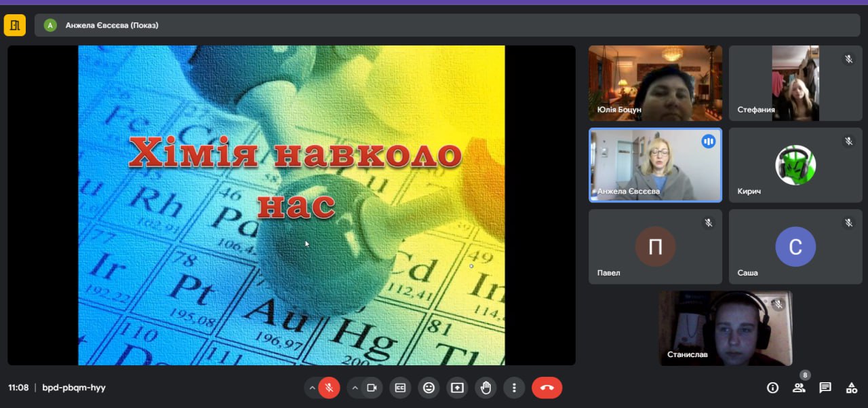Click the leave call red button

547,388
